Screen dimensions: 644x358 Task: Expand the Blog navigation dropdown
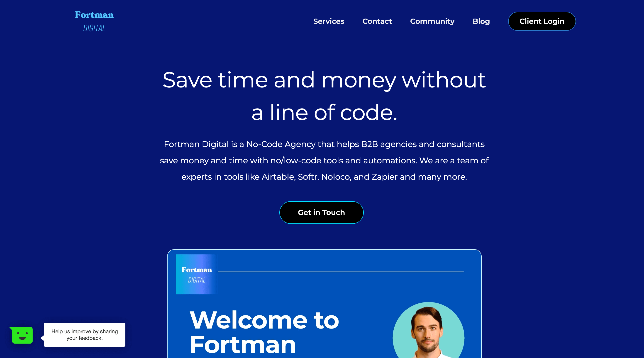coord(481,21)
